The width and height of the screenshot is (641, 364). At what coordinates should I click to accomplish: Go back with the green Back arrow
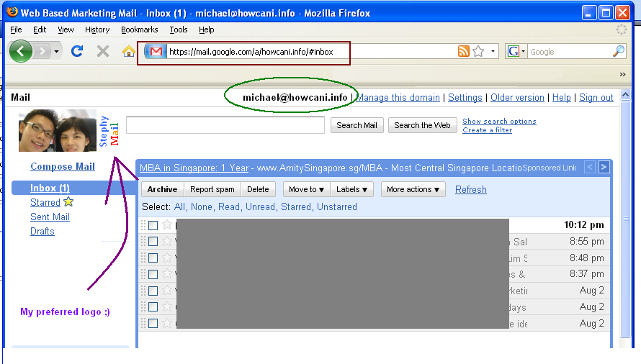pos(20,52)
